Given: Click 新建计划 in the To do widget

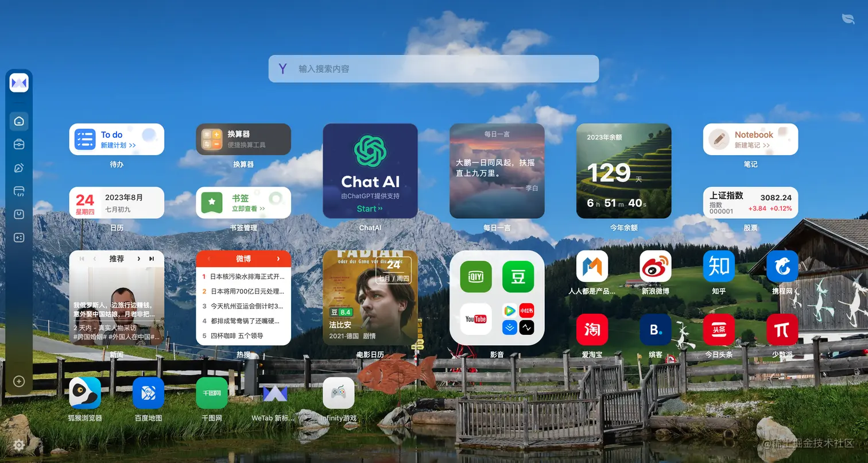Looking at the screenshot, I should [x=118, y=145].
